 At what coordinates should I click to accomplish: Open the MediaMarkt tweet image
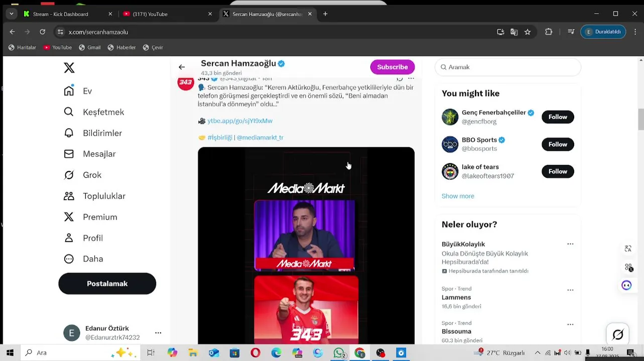(x=306, y=246)
